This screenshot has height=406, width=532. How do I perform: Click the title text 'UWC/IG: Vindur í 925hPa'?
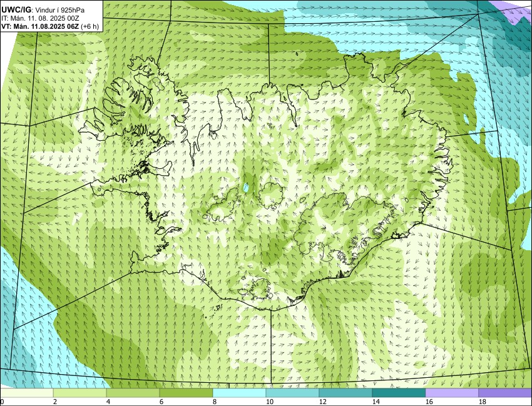click(43, 10)
